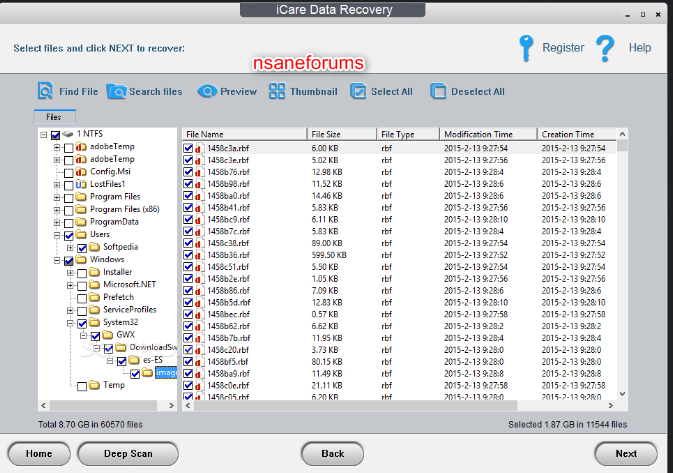Click the Preview eye icon

click(x=207, y=91)
